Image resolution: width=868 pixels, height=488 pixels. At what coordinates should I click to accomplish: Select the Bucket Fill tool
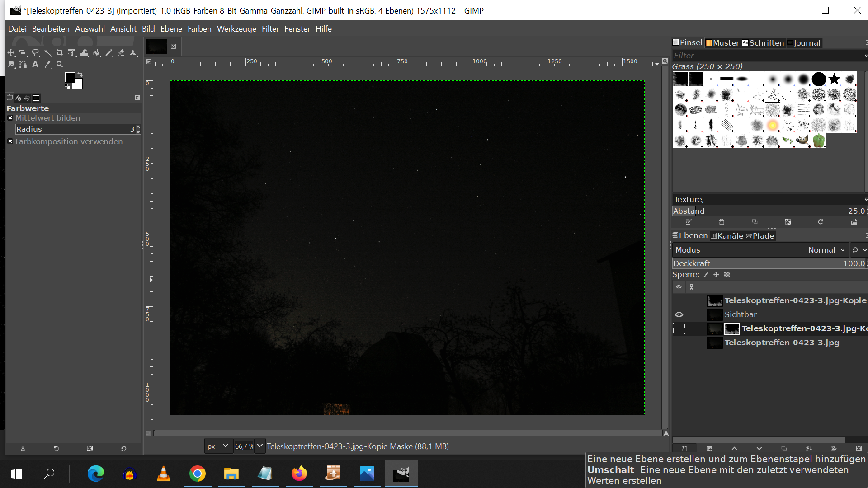coord(96,53)
